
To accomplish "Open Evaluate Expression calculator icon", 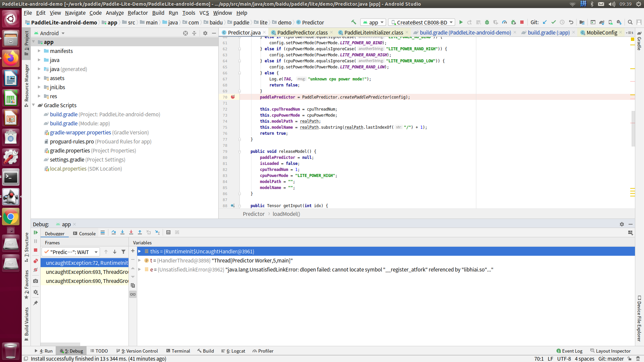I will (x=168, y=232).
